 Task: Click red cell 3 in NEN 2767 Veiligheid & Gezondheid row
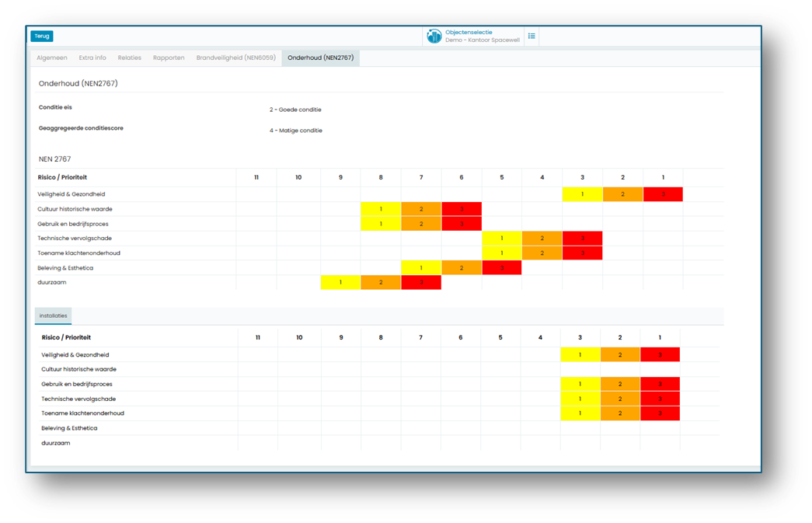click(663, 194)
